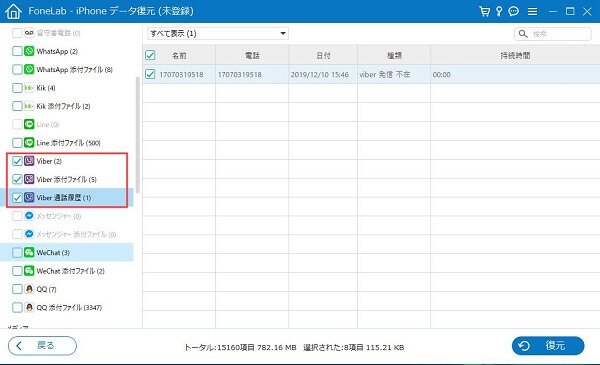Sort by the 持続時間 column header
The height and width of the screenshot is (365, 600).
click(x=515, y=55)
